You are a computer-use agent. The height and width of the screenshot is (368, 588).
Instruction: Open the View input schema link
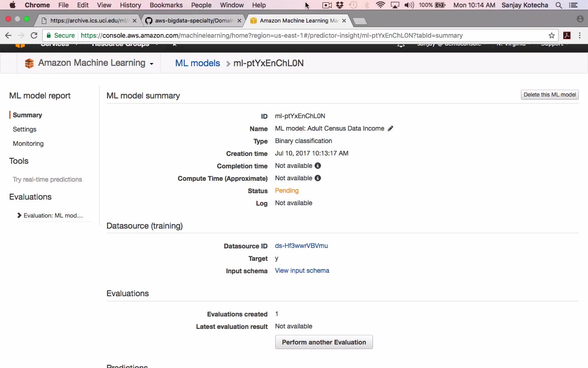click(x=302, y=270)
